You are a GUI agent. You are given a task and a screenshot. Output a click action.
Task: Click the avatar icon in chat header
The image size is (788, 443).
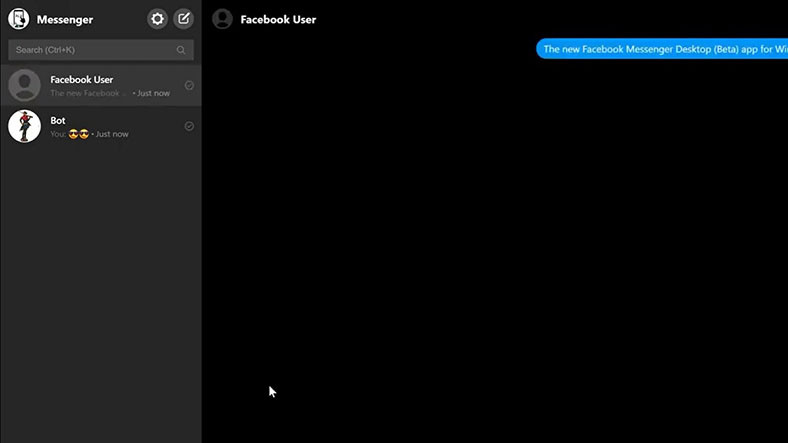[222, 19]
